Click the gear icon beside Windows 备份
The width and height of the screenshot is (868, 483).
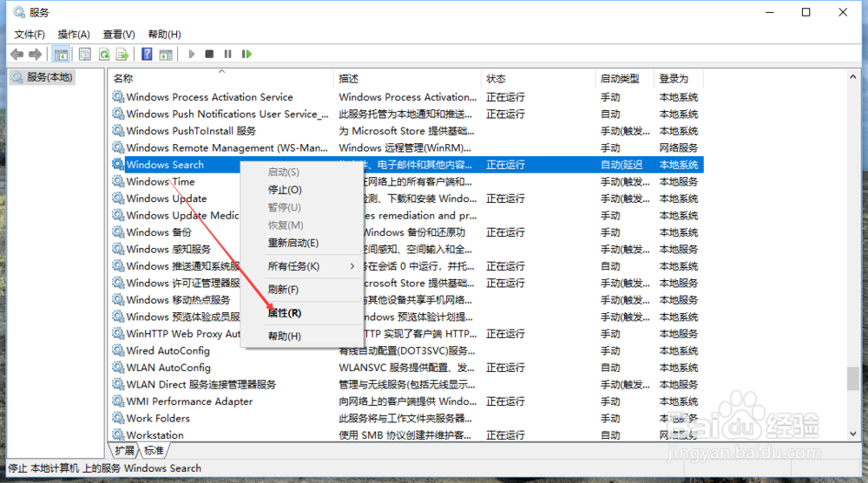(118, 232)
